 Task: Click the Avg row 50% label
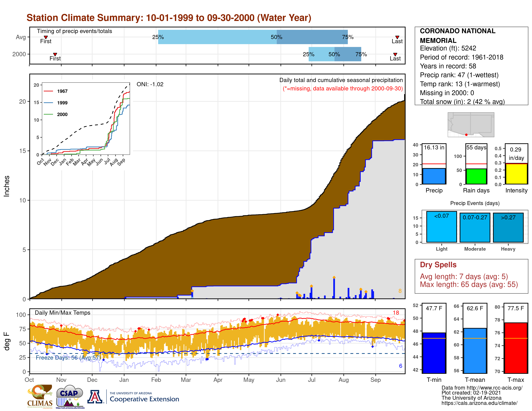click(276, 37)
